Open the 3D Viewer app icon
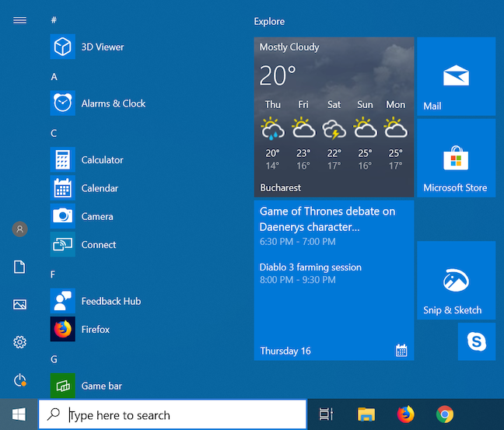 tap(63, 47)
